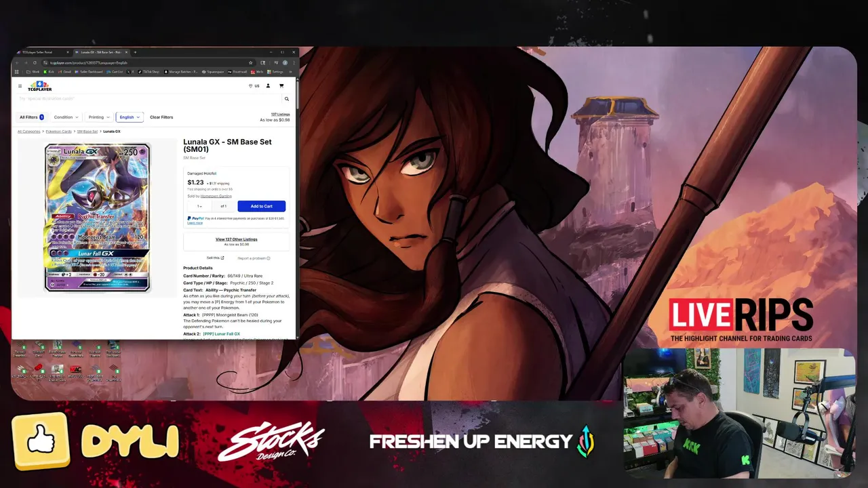Show more bookmarks chevron
868x488 pixels.
coord(290,72)
